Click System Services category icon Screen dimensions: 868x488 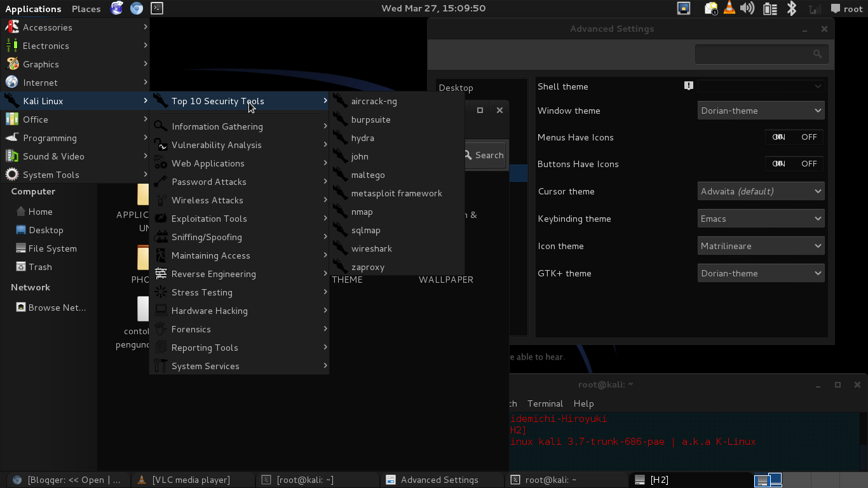(x=161, y=366)
